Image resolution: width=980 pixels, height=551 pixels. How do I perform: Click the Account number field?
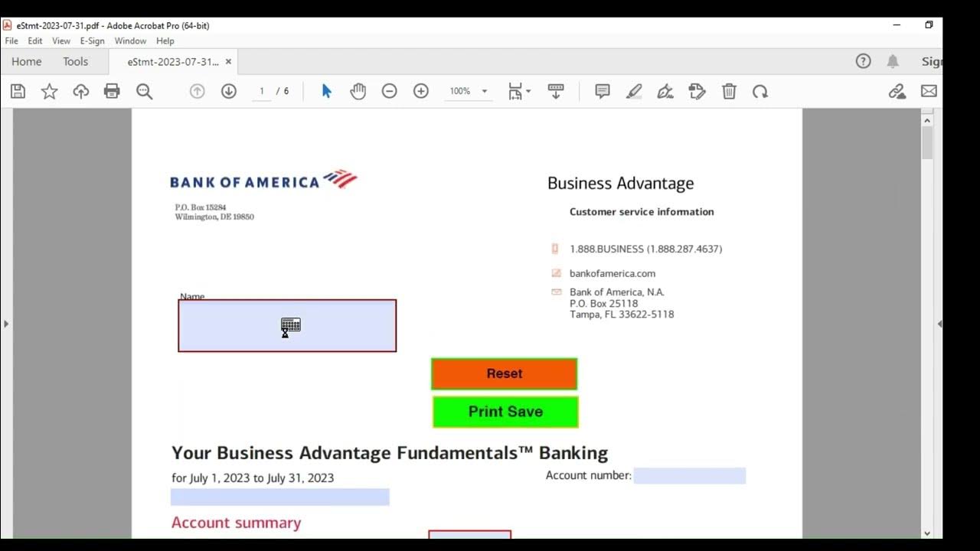pyautogui.click(x=689, y=476)
